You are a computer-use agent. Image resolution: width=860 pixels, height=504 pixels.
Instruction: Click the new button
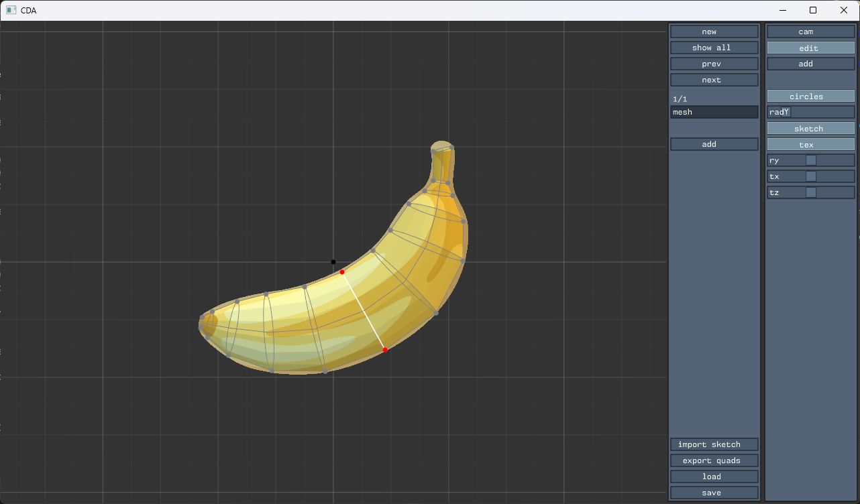point(714,31)
